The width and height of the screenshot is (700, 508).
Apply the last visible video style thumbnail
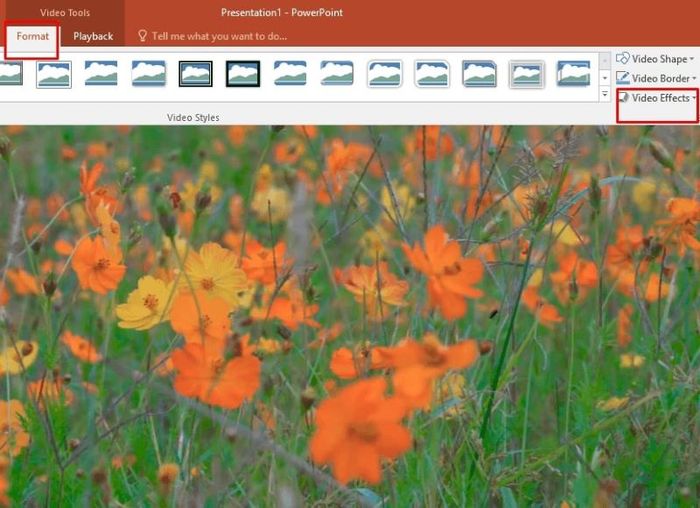pos(574,74)
